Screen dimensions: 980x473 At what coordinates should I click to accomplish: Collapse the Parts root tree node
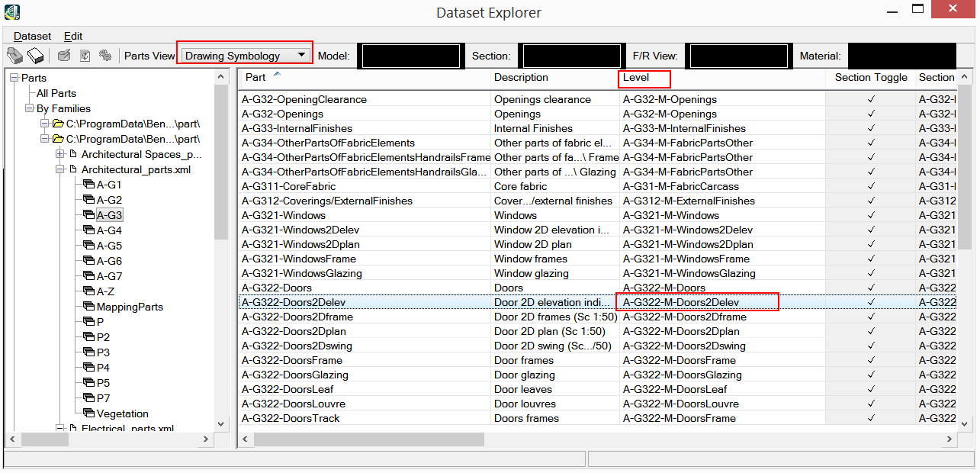14,78
